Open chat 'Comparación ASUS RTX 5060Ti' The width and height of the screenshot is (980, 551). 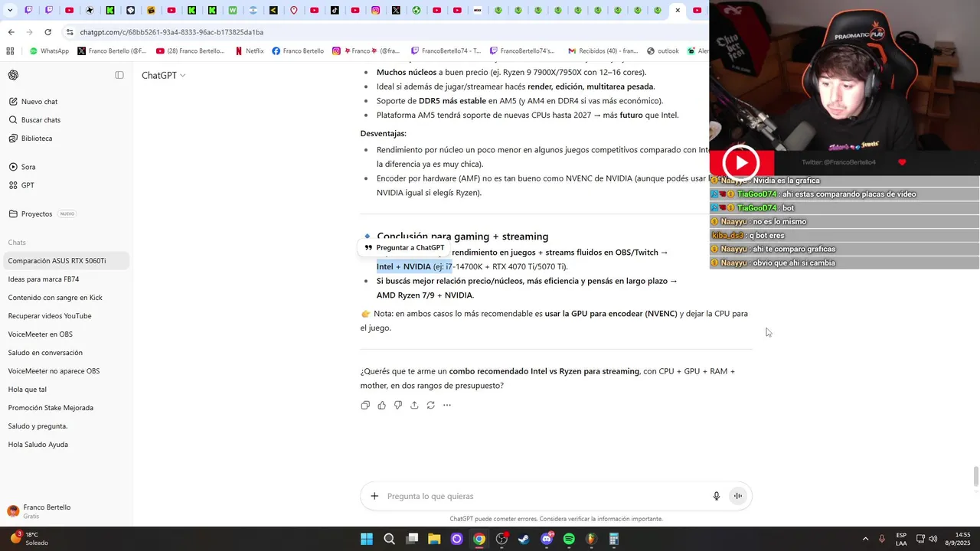tap(65, 261)
